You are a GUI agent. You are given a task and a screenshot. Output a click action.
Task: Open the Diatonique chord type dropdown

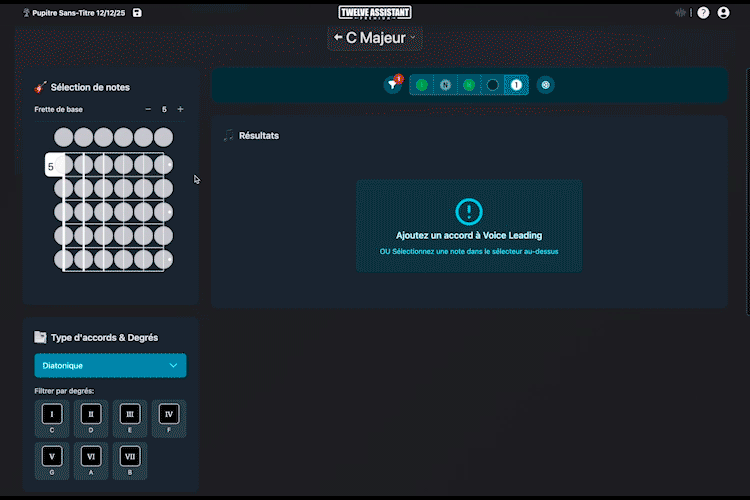coord(110,366)
